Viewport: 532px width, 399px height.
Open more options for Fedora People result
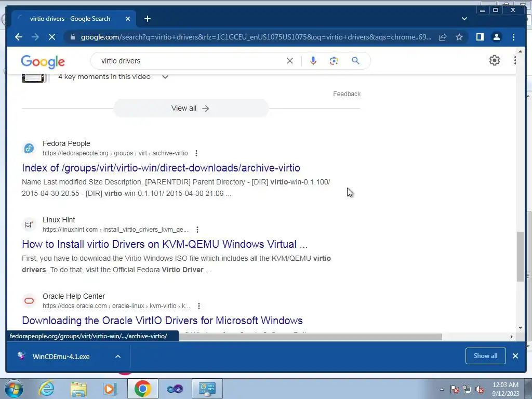pyautogui.click(x=196, y=153)
